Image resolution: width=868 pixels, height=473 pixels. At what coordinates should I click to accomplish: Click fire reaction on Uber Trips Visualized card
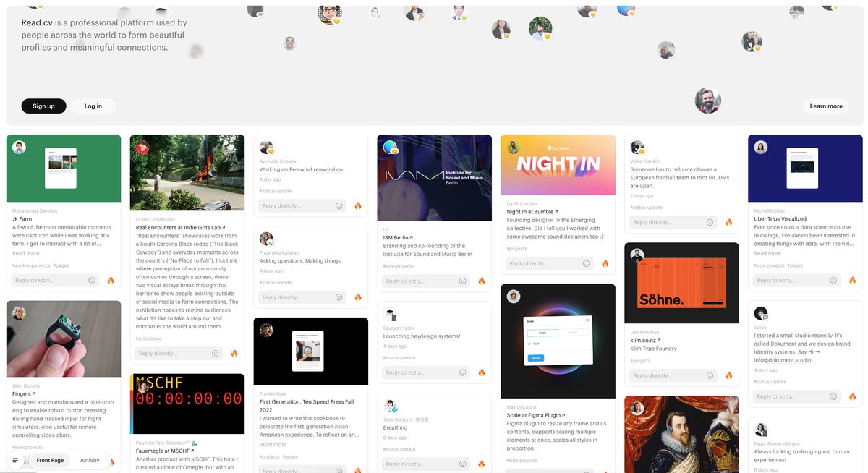click(853, 280)
